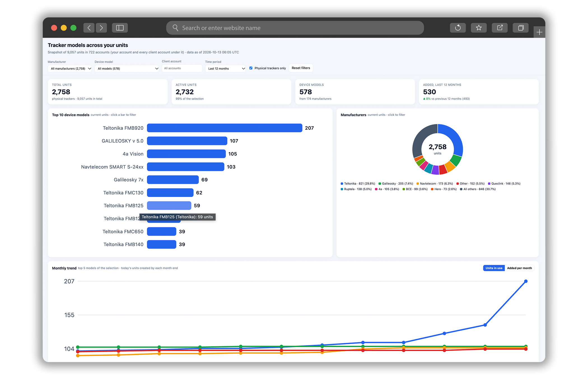Select the Galileosky 7x bar
The width and height of the screenshot is (588, 382).
pos(173,180)
